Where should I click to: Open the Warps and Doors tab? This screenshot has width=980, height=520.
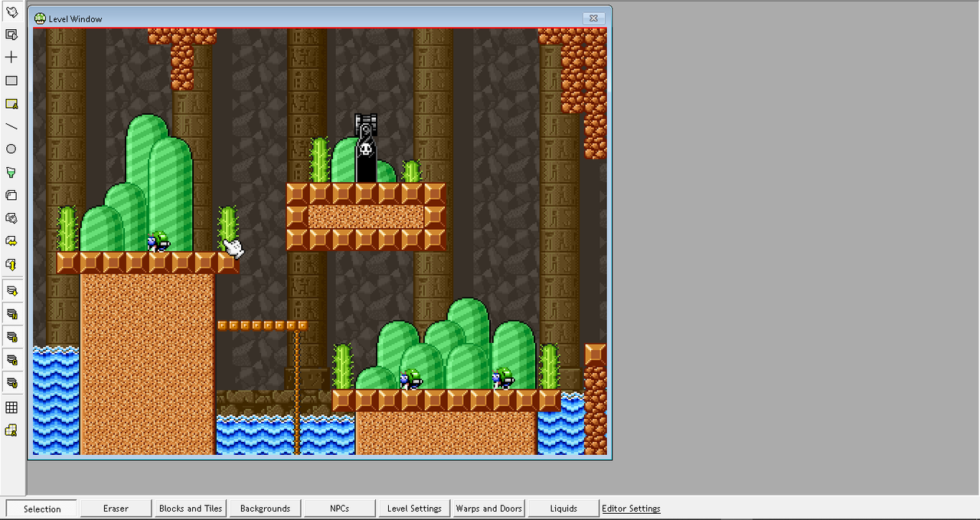(x=488, y=508)
